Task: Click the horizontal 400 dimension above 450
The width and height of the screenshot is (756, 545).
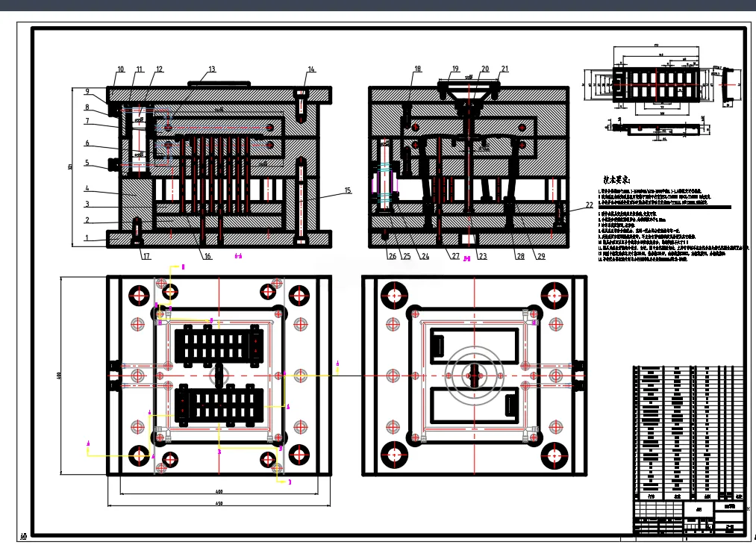Action: click(219, 492)
